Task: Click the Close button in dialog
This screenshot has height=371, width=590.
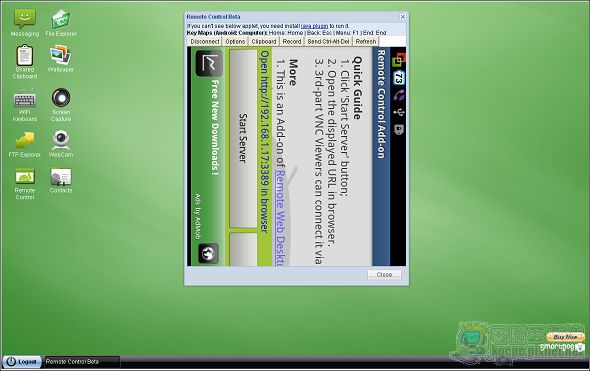Action: [x=384, y=275]
